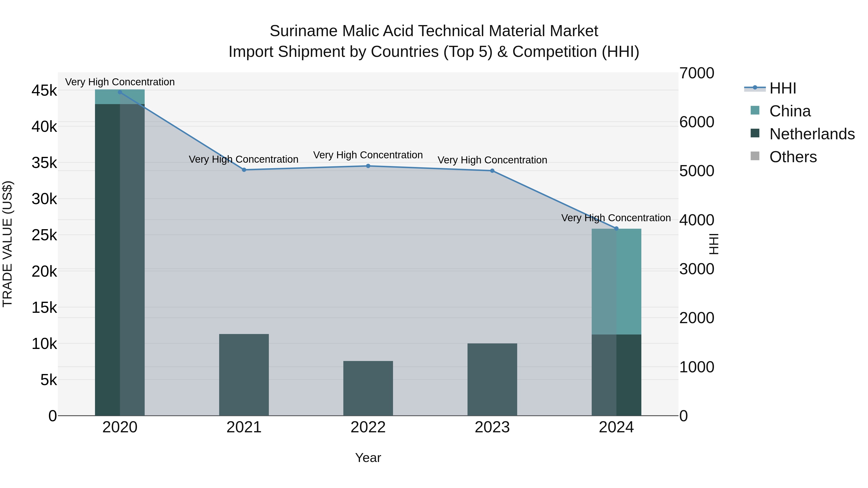
Task: Click the 2020 HHI data point
Action: (120, 92)
